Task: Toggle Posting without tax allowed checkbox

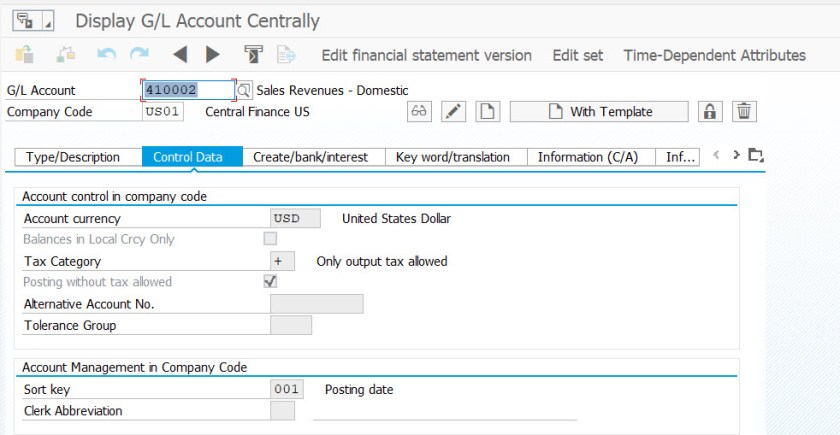Action: point(270,282)
